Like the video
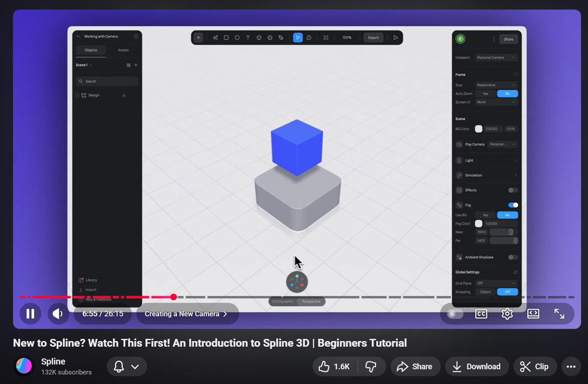 click(335, 366)
